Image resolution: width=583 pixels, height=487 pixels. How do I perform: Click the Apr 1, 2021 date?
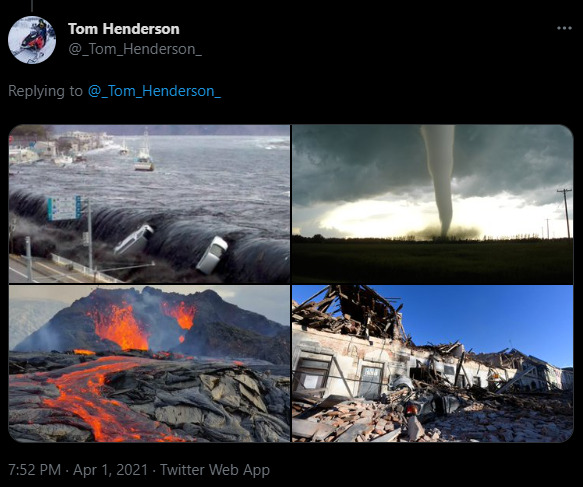tap(110, 470)
